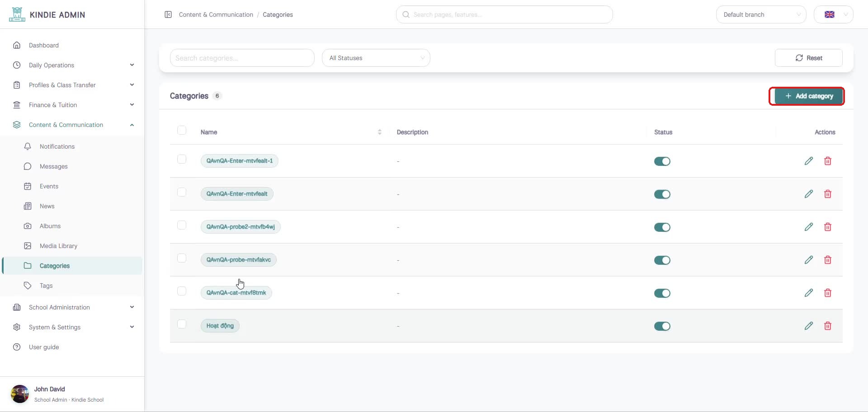Delete the QAvnQA-probe2-mtvfb4wj category
Screen dimensions: 868x412
[x=828, y=227]
